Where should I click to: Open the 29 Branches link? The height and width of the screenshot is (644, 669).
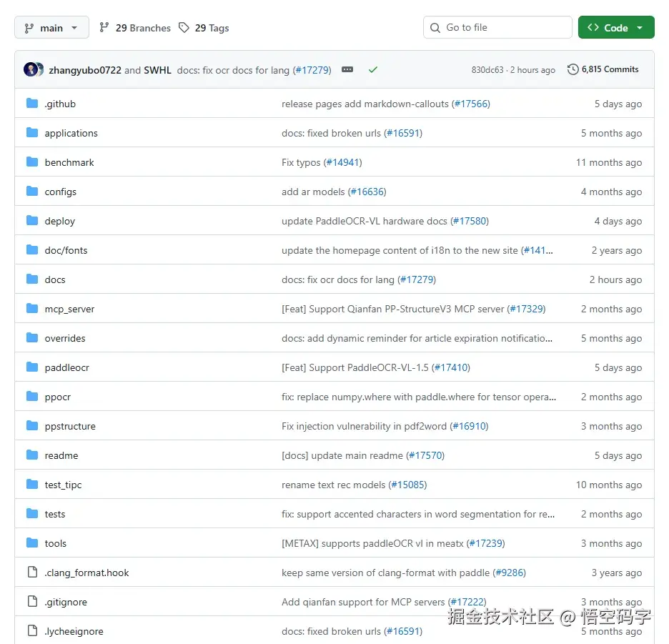point(135,28)
